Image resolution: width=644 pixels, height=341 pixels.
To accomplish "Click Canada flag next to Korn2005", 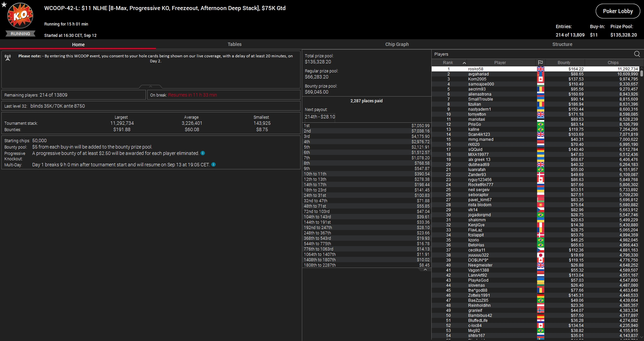I will click(540, 79).
